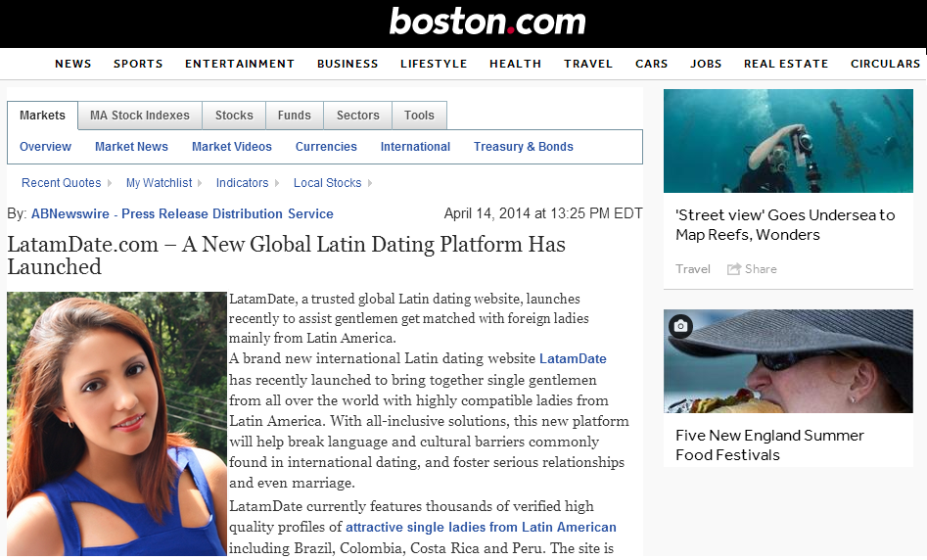
Task: Click the Indicators link
Action: [x=243, y=183]
